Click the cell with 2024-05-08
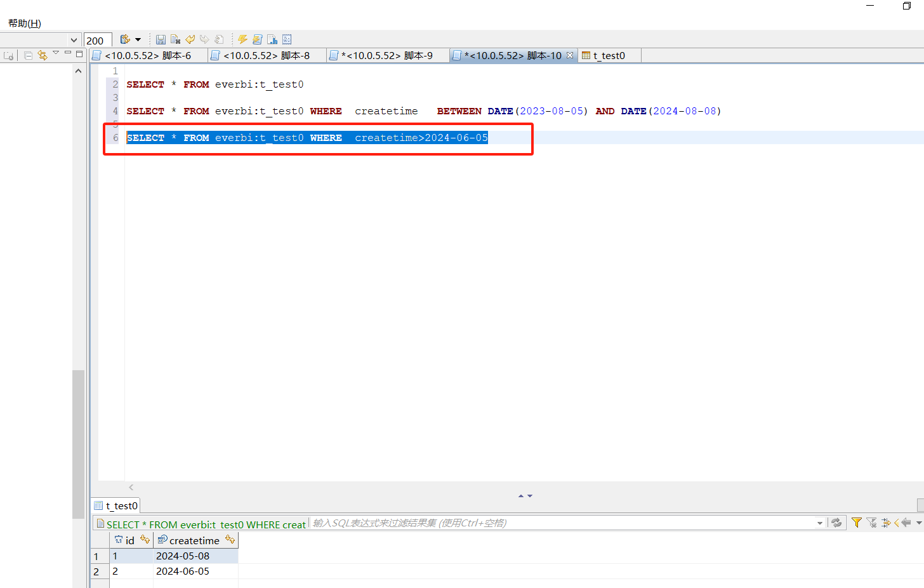Image resolution: width=924 pixels, height=588 pixels. coord(195,556)
